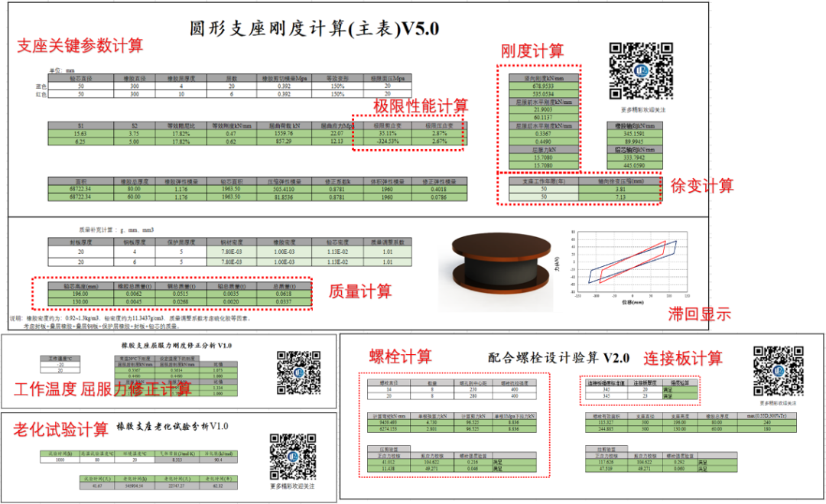Select bolt table value 6274.153
826x504 pixels.
[389, 429]
